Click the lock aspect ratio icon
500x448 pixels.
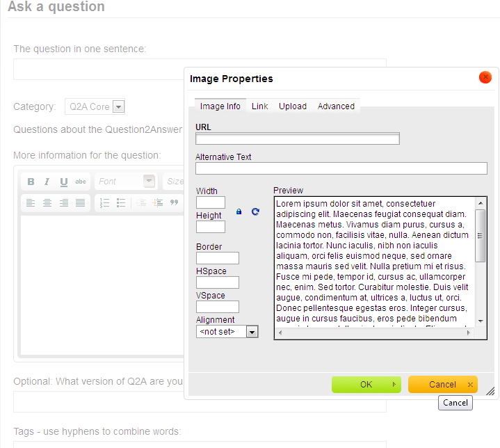pos(239,211)
